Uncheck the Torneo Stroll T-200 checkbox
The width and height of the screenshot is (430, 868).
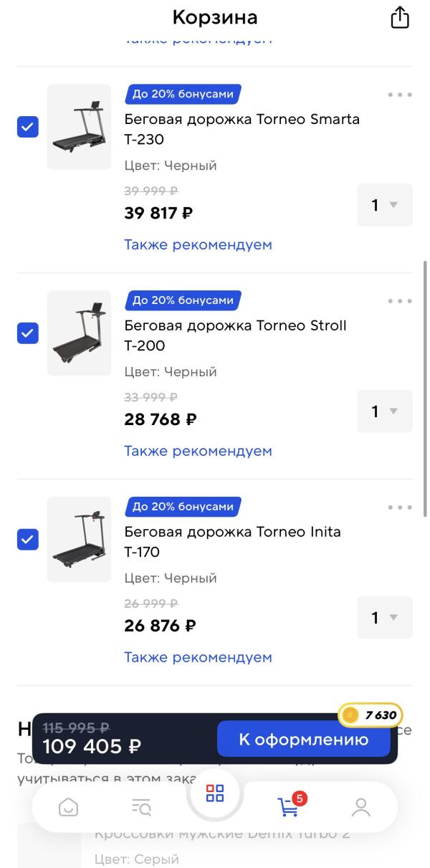28,333
